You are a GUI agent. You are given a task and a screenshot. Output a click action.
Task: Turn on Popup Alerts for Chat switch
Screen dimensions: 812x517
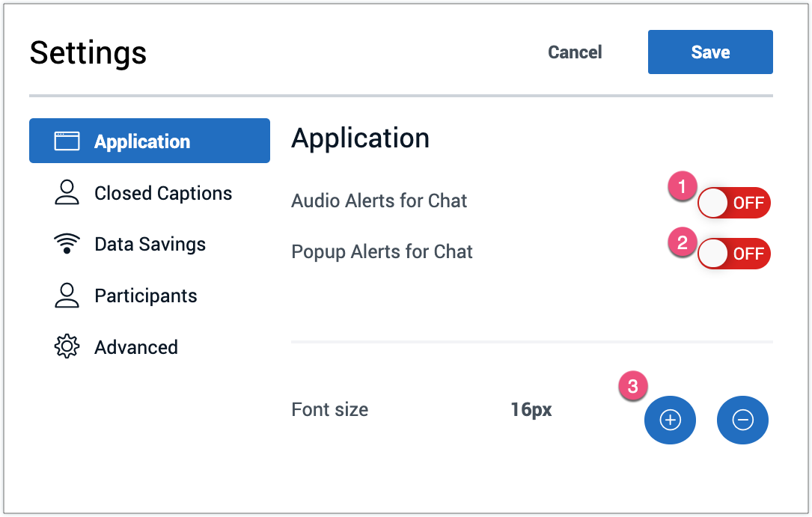(x=733, y=254)
